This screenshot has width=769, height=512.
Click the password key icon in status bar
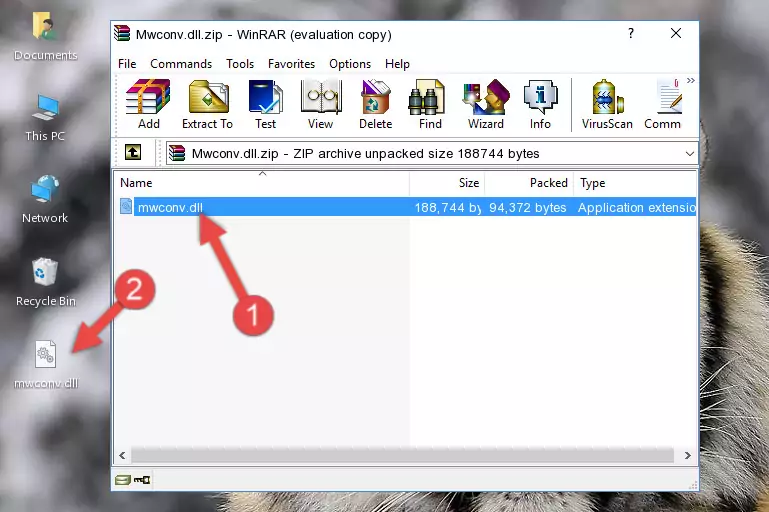click(142, 480)
